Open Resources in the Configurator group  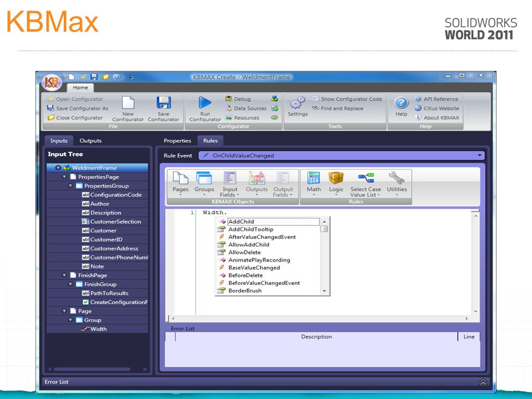coord(242,117)
